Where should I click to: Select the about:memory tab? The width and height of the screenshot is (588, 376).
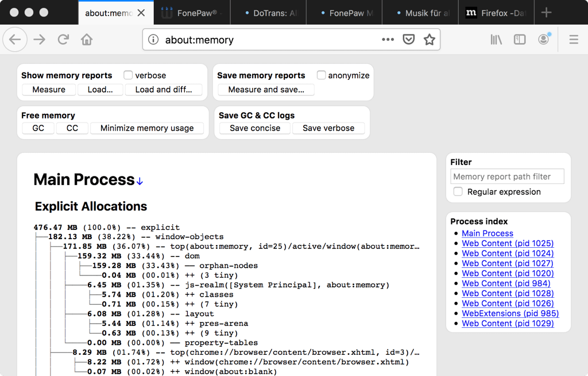pos(109,13)
